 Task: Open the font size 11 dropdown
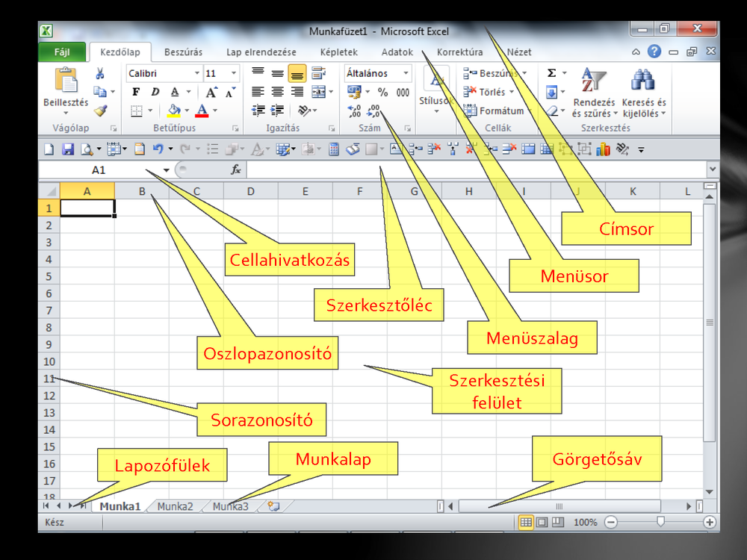pyautogui.click(x=233, y=73)
